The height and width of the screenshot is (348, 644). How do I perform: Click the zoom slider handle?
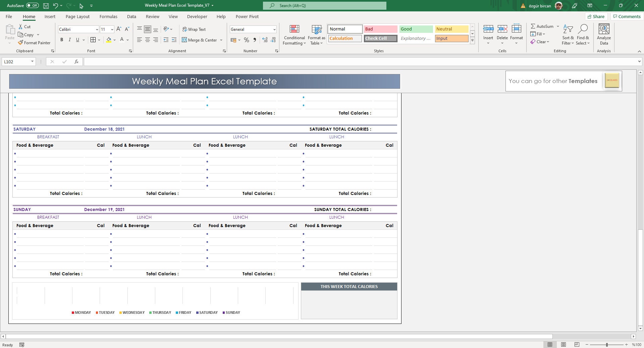(607, 345)
